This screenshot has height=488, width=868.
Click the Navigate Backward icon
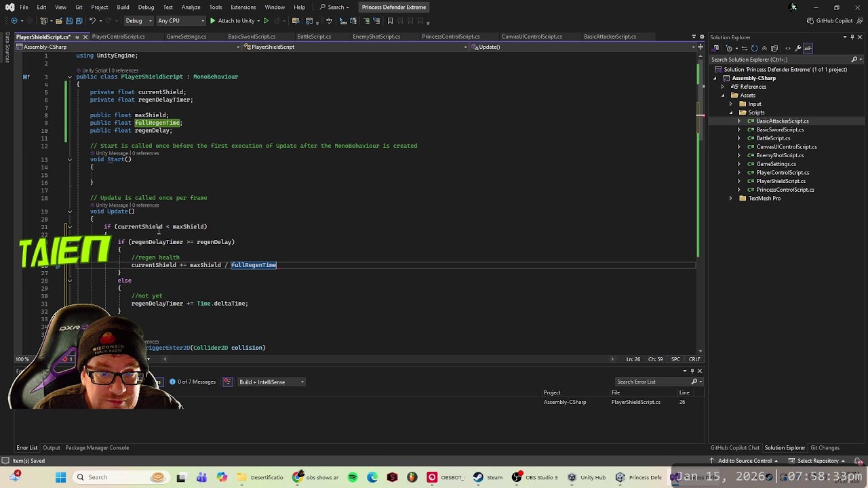[14, 21]
